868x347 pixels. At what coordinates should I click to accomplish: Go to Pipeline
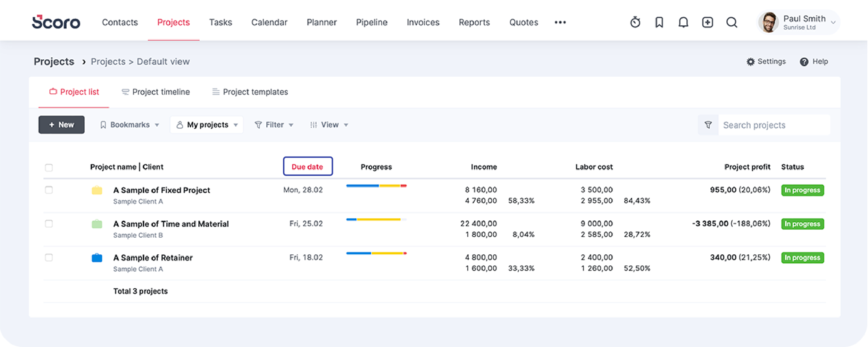(372, 22)
